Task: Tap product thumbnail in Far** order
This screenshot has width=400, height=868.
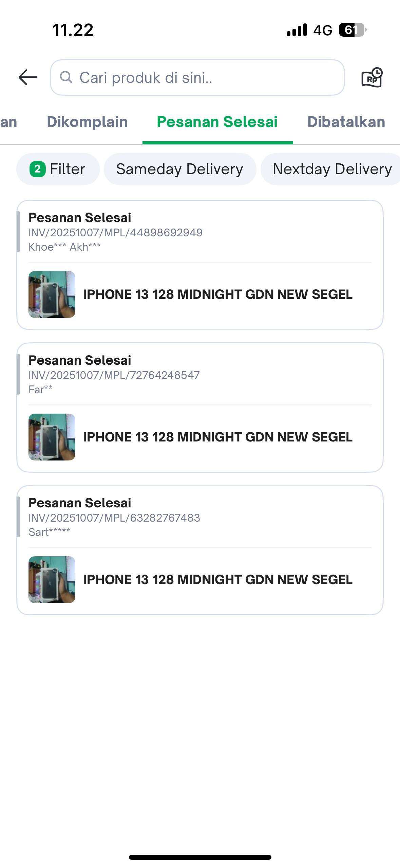Action: coord(52,437)
